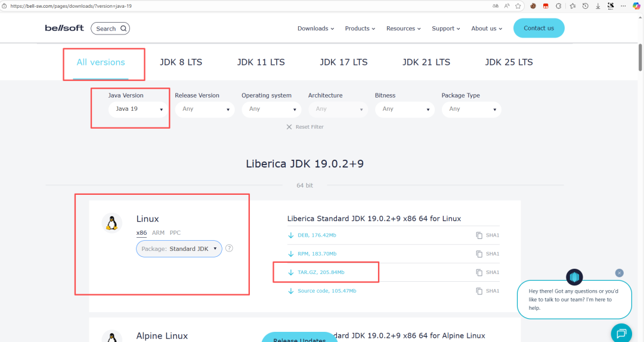The image size is (644, 342).
Task: Click the bellsoft logo
Action: coord(64,28)
